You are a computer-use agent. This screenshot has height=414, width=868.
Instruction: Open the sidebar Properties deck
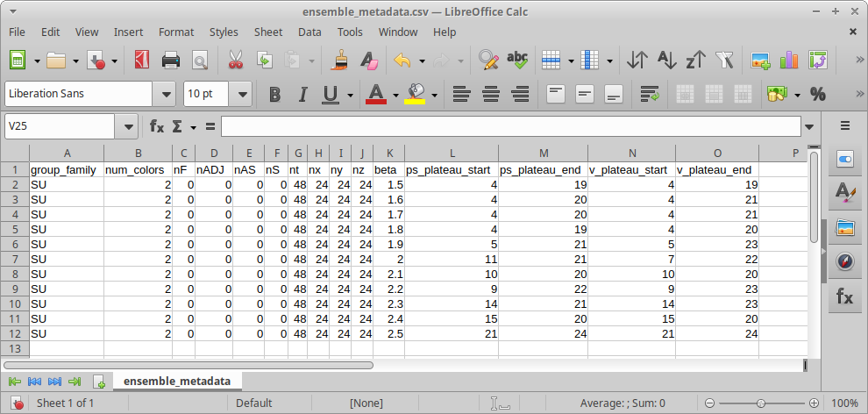(844, 160)
